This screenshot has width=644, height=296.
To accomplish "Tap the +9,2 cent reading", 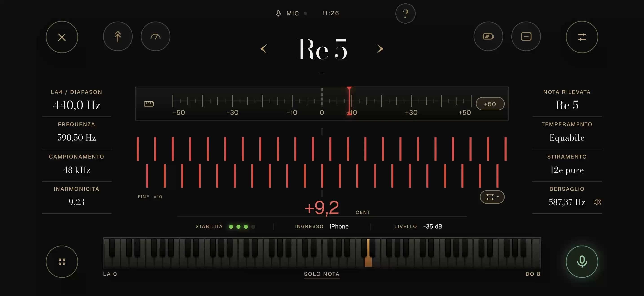I will coord(322,208).
